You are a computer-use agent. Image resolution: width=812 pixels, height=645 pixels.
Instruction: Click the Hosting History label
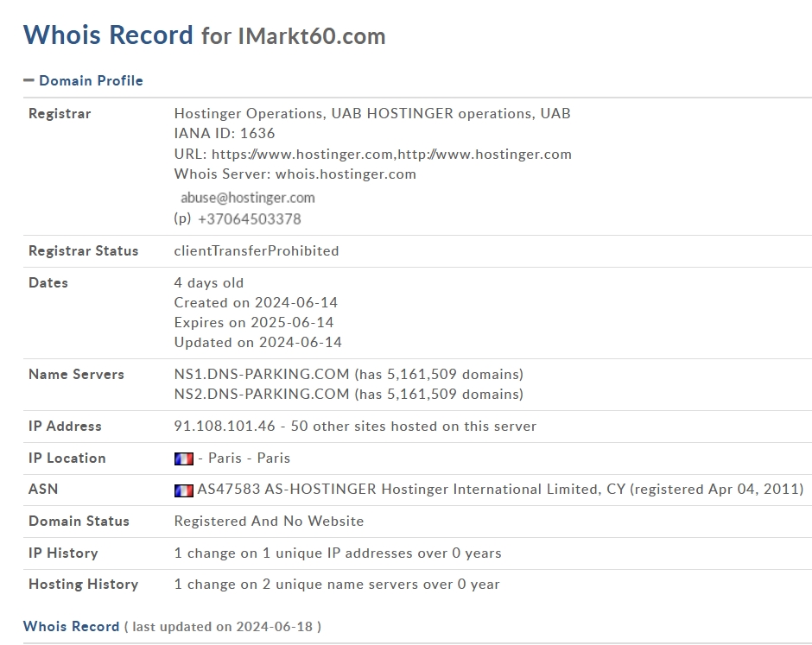(x=84, y=584)
